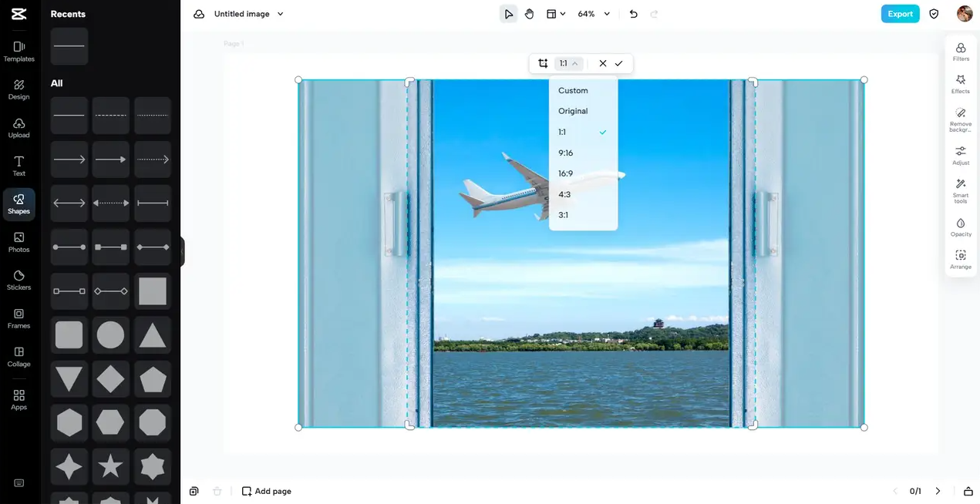
Task: Click the Add page button
Action: click(x=267, y=491)
